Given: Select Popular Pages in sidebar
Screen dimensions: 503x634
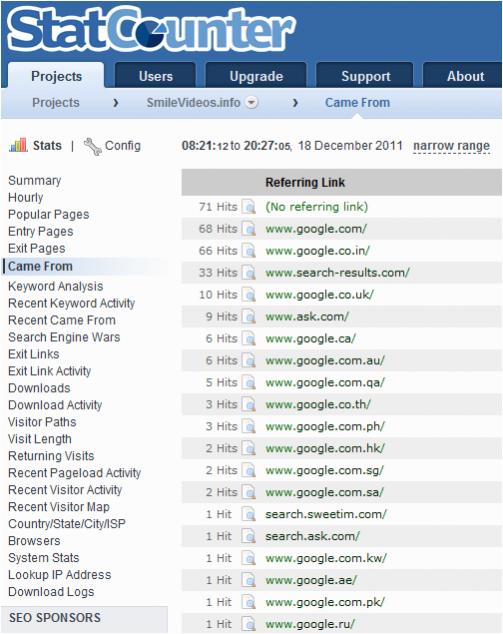Looking at the screenshot, I should pos(49,214).
